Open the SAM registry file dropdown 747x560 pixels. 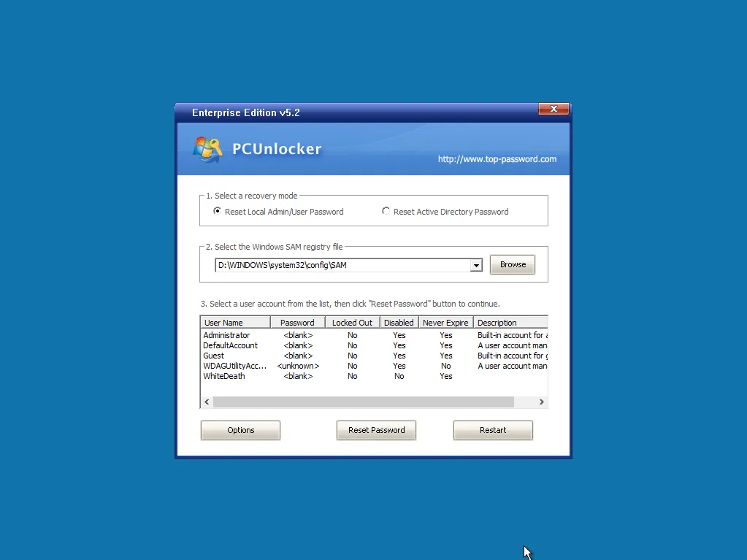point(476,265)
